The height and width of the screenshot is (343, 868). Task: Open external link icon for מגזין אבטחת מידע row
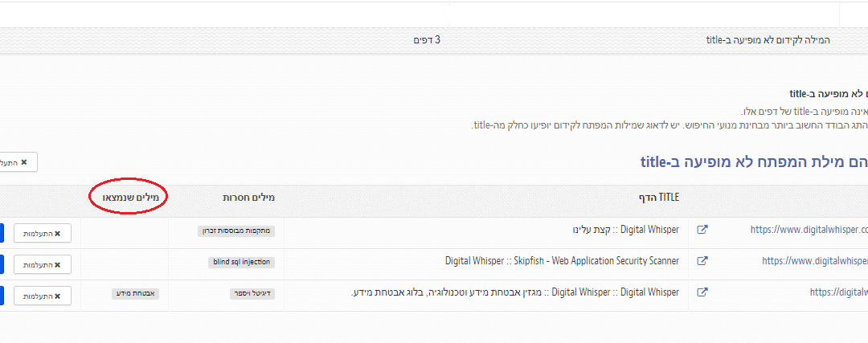pyautogui.click(x=702, y=292)
